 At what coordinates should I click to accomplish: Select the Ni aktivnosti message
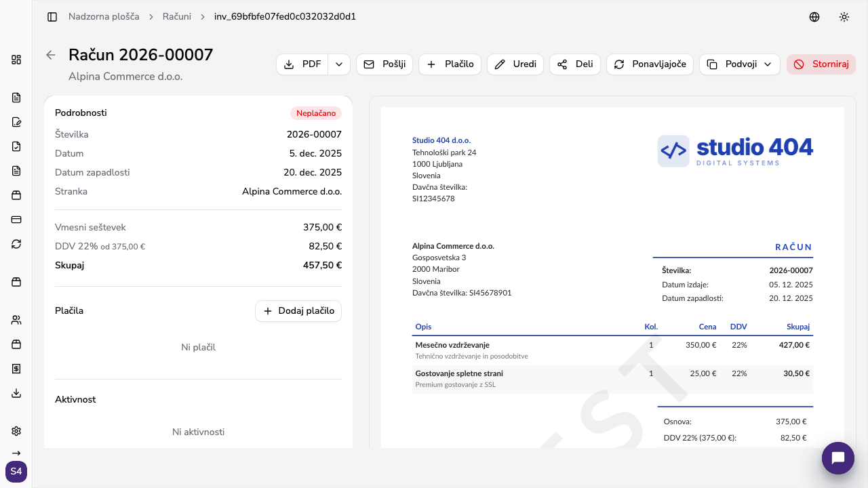[x=198, y=432]
